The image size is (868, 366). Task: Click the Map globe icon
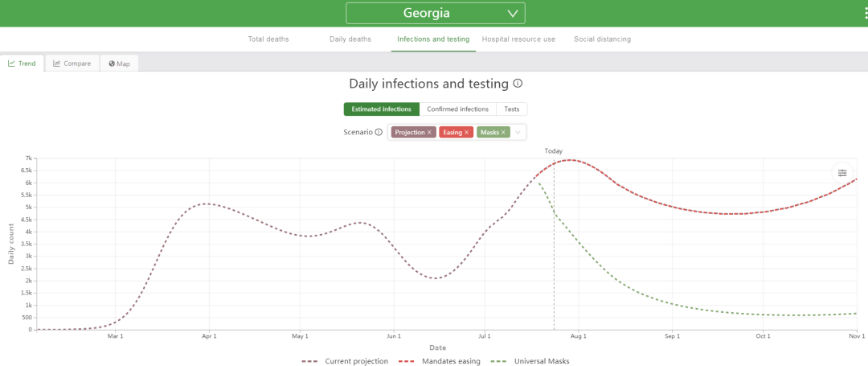(x=112, y=64)
